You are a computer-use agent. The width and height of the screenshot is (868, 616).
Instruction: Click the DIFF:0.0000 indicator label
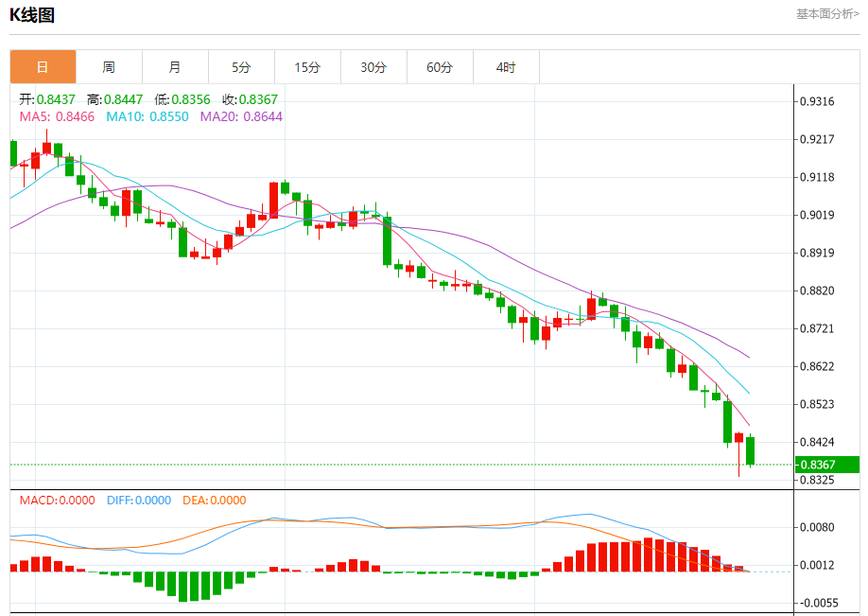coord(139,501)
